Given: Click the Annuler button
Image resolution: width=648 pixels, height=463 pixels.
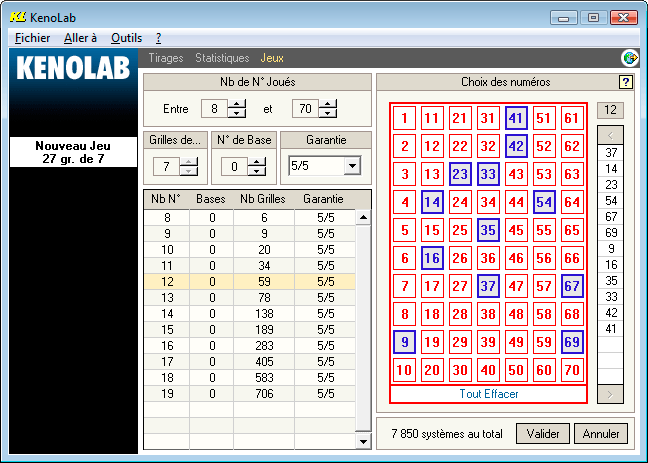Looking at the screenshot, I should coord(601,434).
